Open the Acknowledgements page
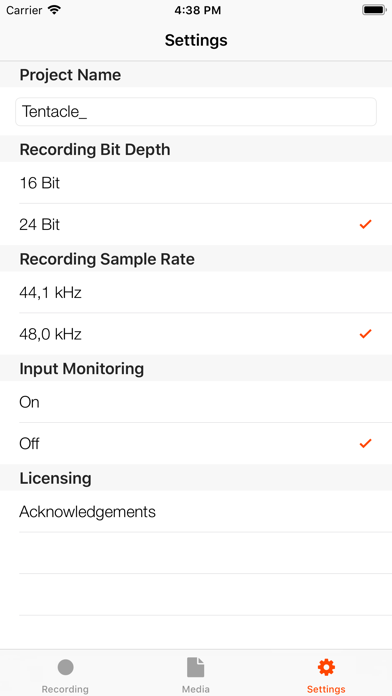Image resolution: width=392 pixels, height=696 pixels. click(x=196, y=511)
